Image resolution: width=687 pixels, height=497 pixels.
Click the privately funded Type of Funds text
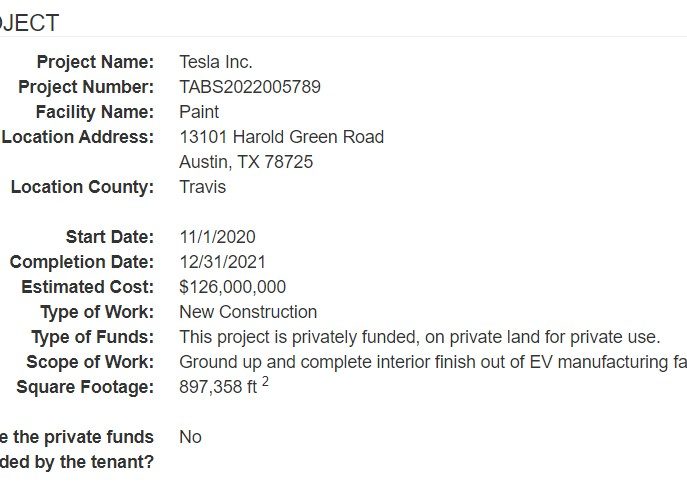(419, 337)
